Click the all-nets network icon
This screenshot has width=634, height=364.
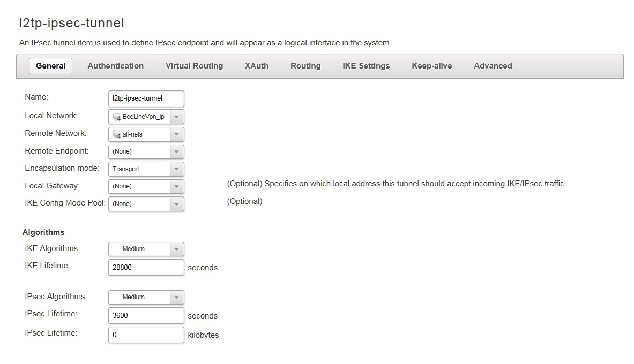pyautogui.click(x=117, y=134)
